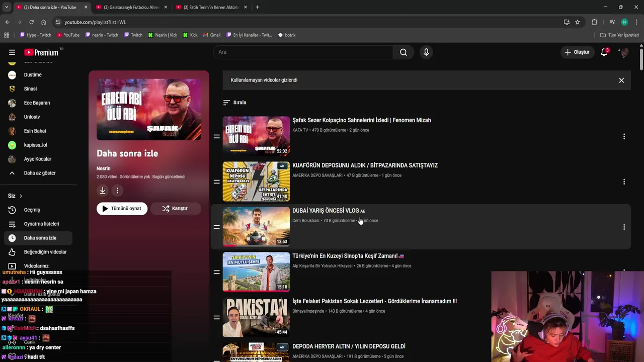Click the playlist cover image in the panel
Image resolution: width=644 pixels, height=362 pixels.
[x=149, y=109]
